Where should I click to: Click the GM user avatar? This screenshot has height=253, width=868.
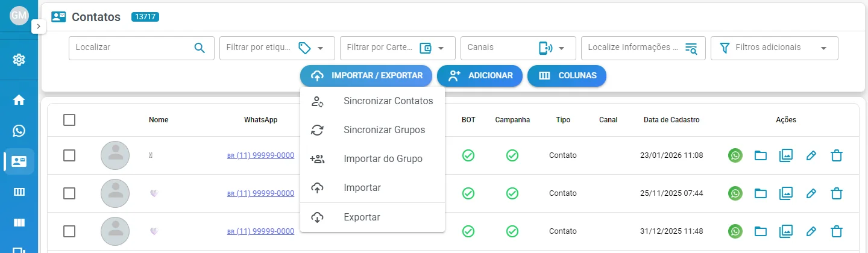tap(19, 16)
